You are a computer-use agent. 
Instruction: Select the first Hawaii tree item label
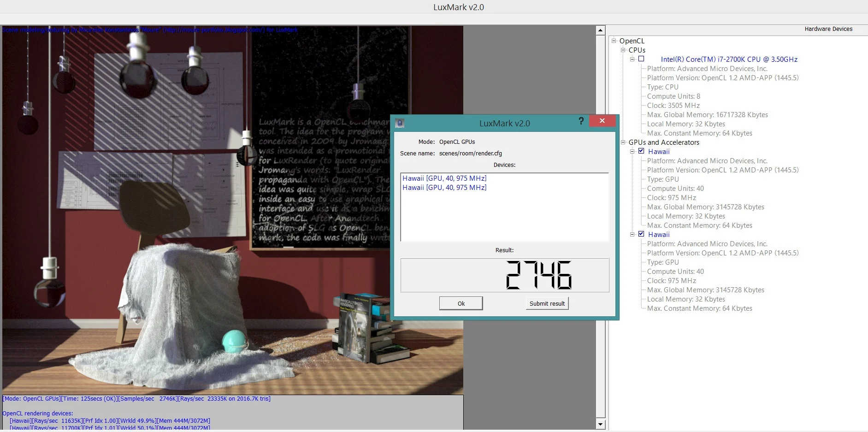click(x=659, y=152)
